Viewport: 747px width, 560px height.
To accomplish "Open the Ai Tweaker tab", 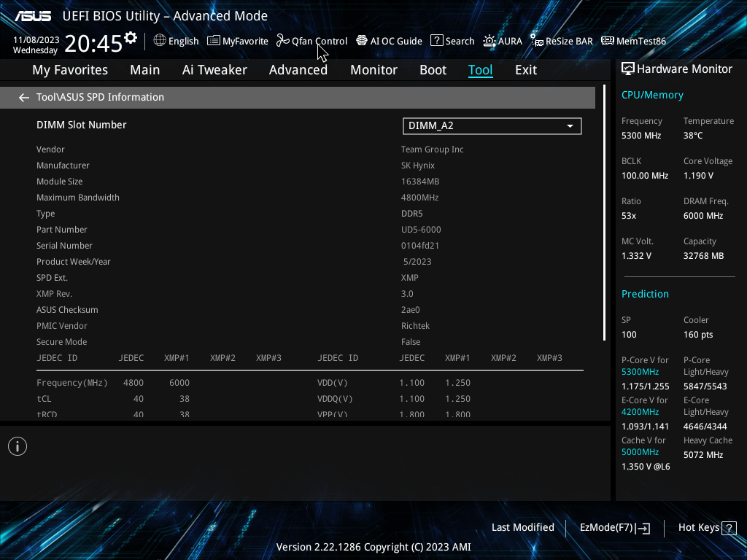I will coord(214,70).
